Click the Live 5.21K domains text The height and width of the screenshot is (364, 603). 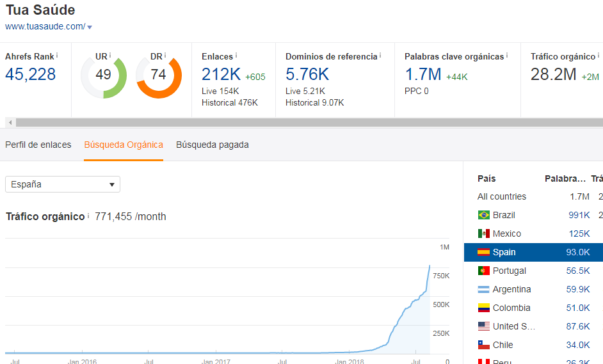click(x=305, y=91)
